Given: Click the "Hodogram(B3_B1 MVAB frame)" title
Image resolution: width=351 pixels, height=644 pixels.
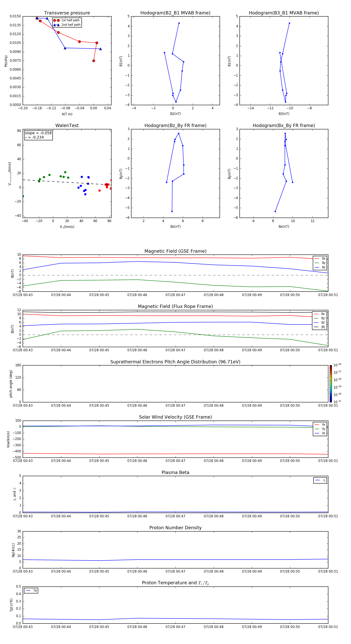Looking at the screenshot, I should point(284,13).
